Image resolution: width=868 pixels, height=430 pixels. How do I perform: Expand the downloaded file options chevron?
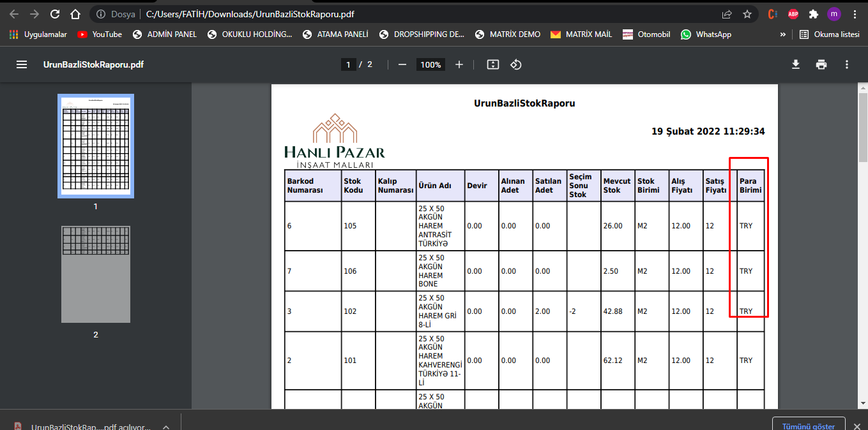pos(165,426)
